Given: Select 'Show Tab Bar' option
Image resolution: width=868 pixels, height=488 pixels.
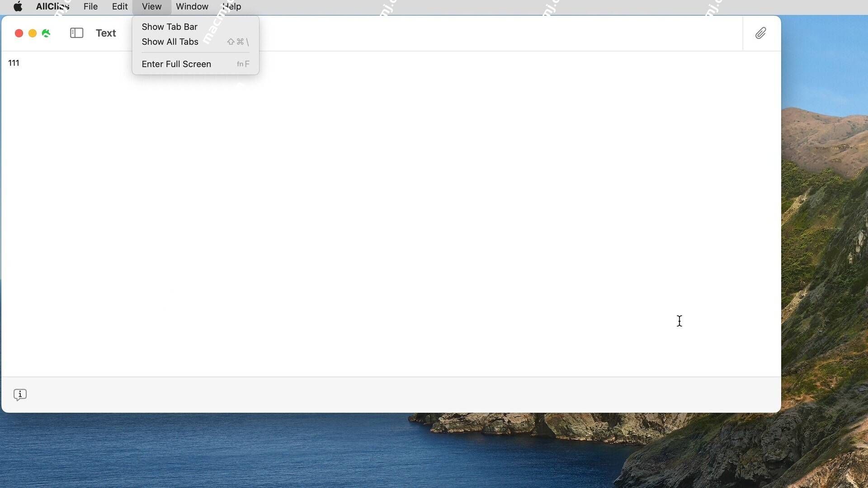Looking at the screenshot, I should (170, 26).
